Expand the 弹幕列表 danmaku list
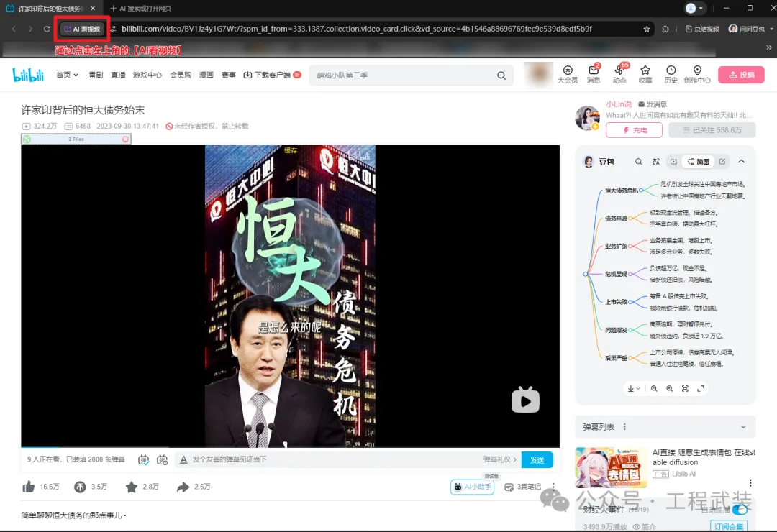This screenshot has height=532, width=777. [x=745, y=426]
